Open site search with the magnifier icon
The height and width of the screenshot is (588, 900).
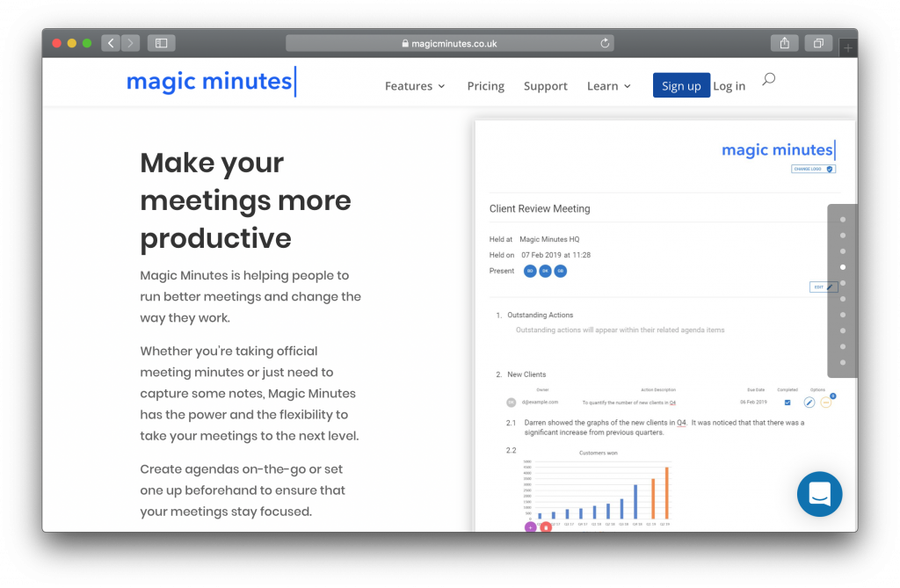[768, 79]
